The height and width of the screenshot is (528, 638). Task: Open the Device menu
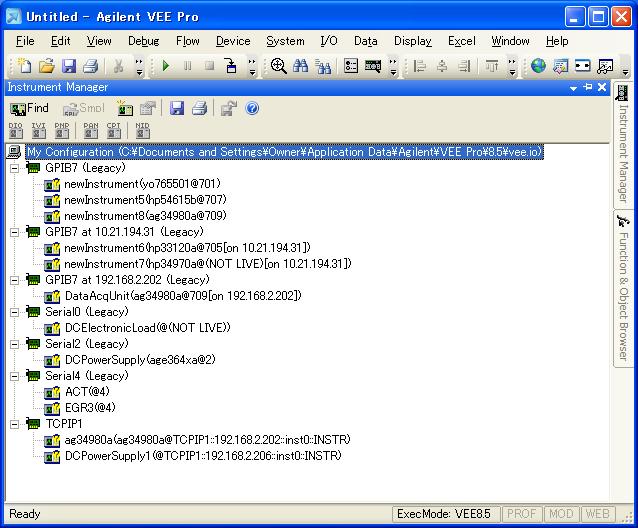tap(233, 41)
